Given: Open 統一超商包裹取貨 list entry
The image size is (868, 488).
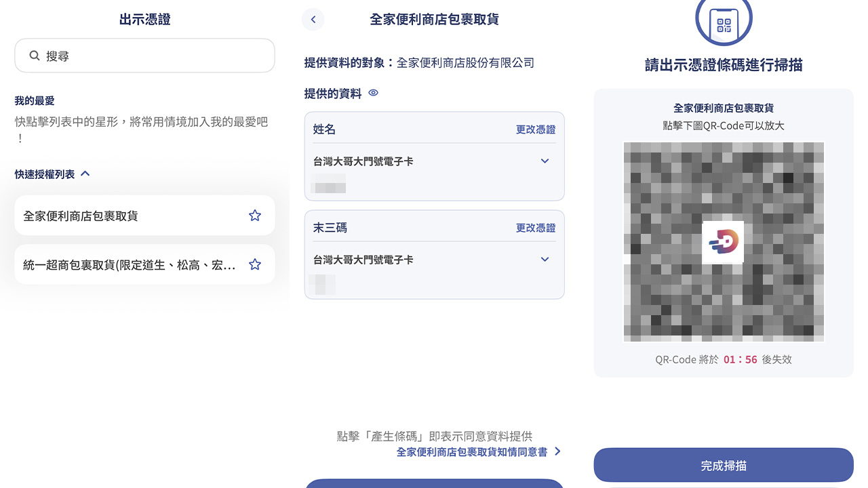Looking at the screenshot, I should click(x=129, y=265).
